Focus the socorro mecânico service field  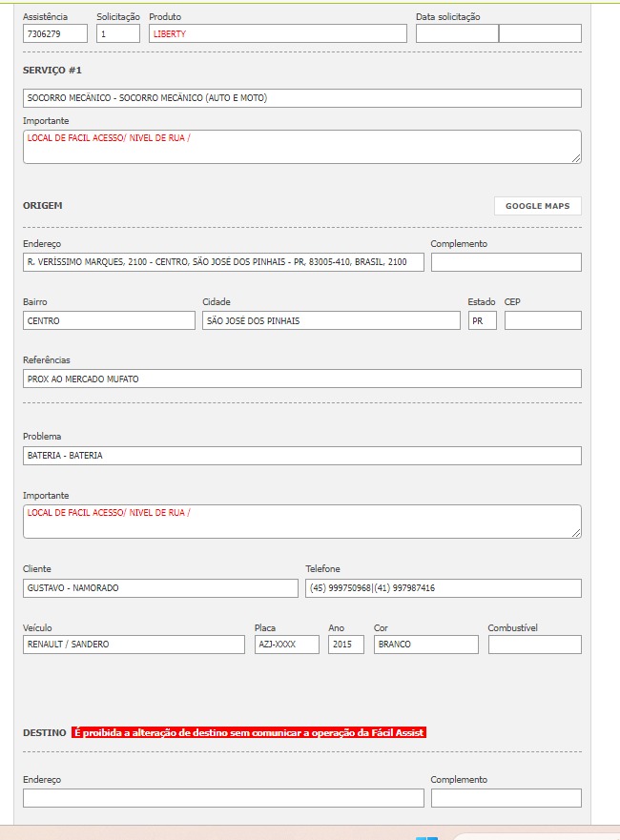tap(301, 98)
